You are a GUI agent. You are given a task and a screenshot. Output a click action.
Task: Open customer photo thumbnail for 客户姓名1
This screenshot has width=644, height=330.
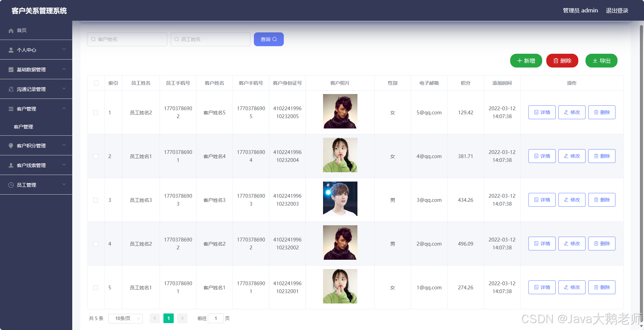340,286
